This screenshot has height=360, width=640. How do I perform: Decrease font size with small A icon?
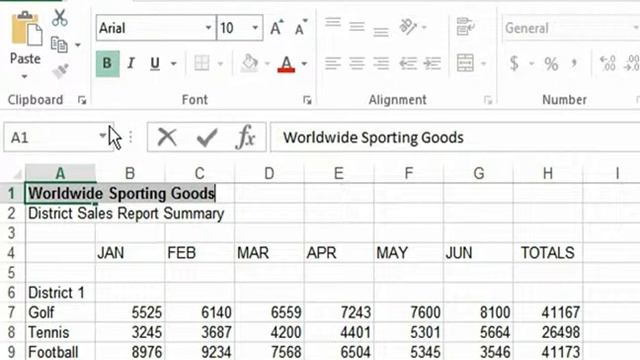[x=301, y=28]
